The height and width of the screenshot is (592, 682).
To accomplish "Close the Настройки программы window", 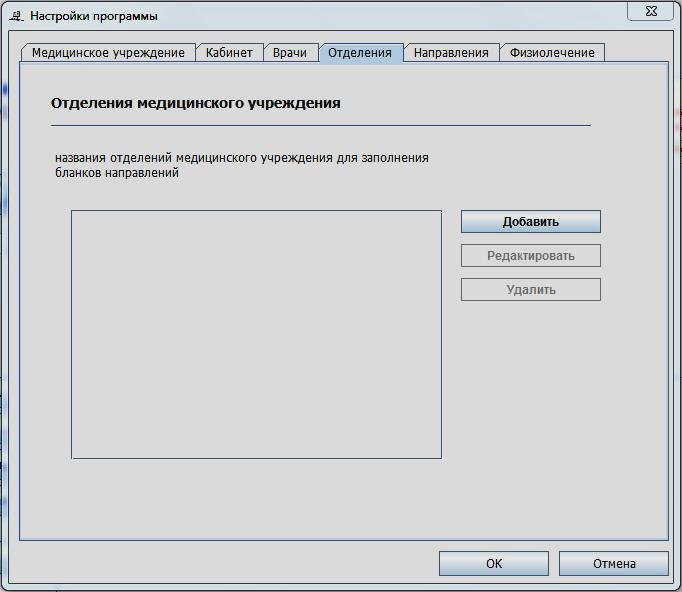I will [655, 11].
